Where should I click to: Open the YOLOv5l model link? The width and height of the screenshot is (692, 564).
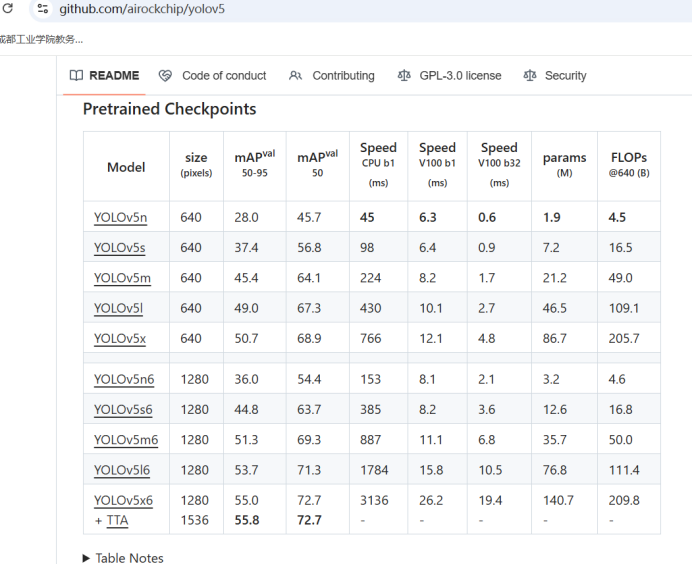point(118,308)
